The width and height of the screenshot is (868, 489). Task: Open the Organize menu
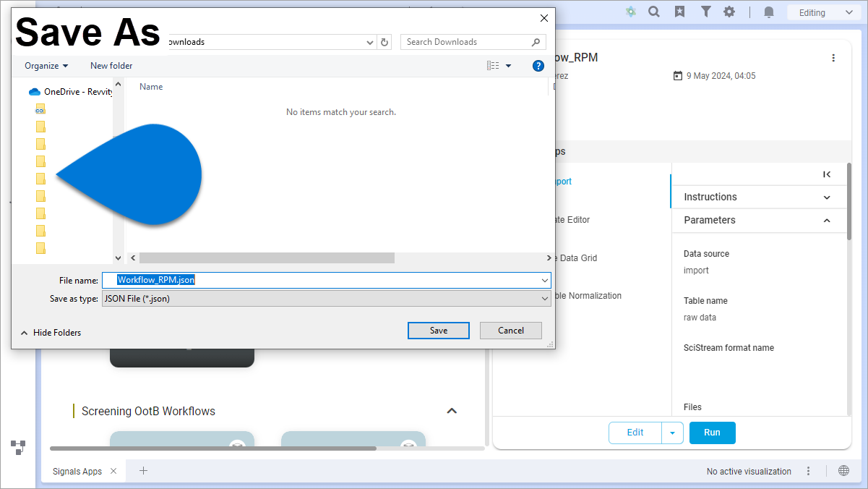click(46, 66)
